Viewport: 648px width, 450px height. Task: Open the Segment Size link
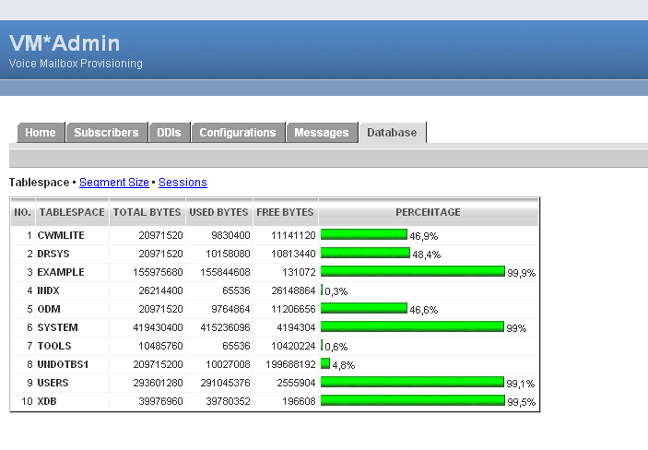pos(114,182)
